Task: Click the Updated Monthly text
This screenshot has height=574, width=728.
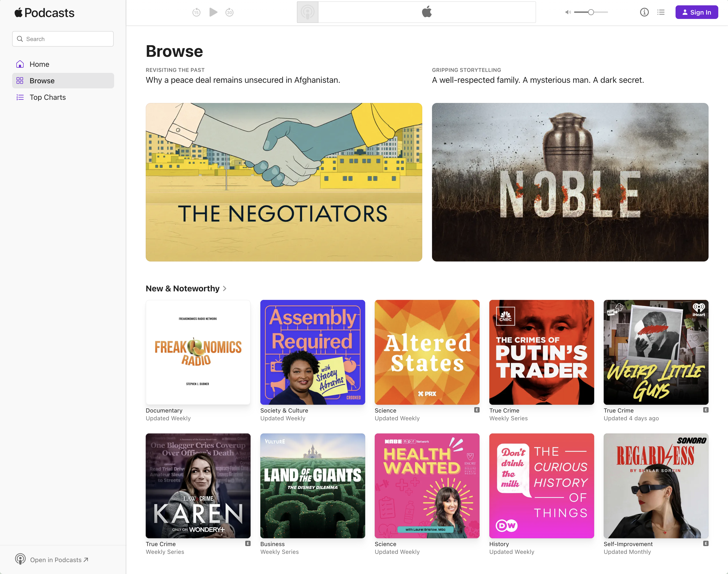Action: [x=627, y=552]
